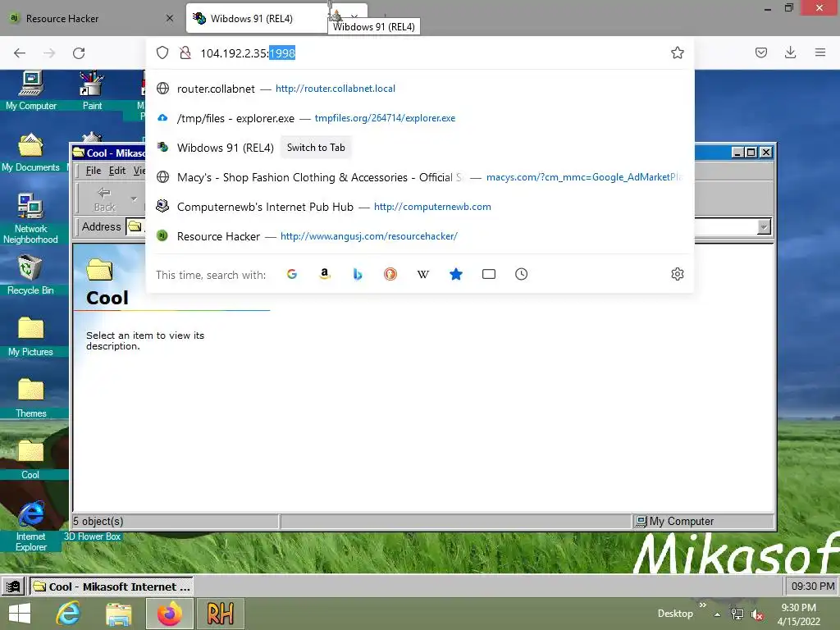The image size is (840, 630).
Task: Launch Internet Explorer from taskbar
Action: (69, 614)
